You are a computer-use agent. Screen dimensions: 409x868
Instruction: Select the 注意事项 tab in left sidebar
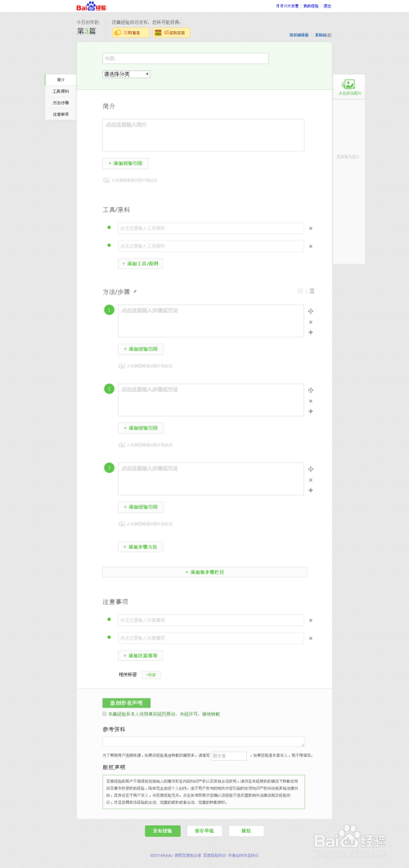[61, 115]
